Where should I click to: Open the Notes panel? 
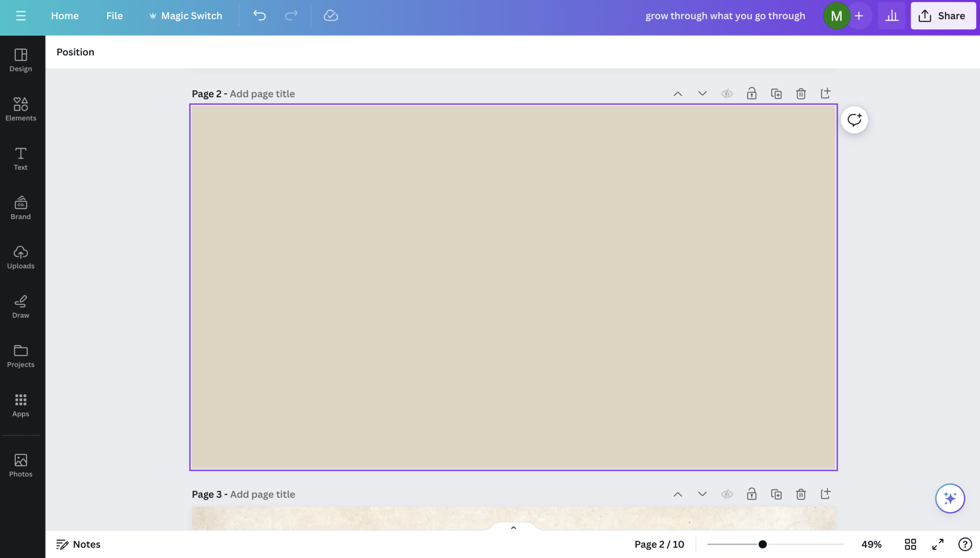pos(78,544)
